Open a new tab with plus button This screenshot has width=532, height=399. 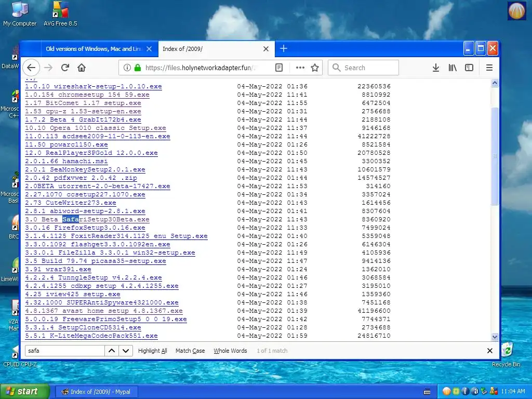[284, 48]
